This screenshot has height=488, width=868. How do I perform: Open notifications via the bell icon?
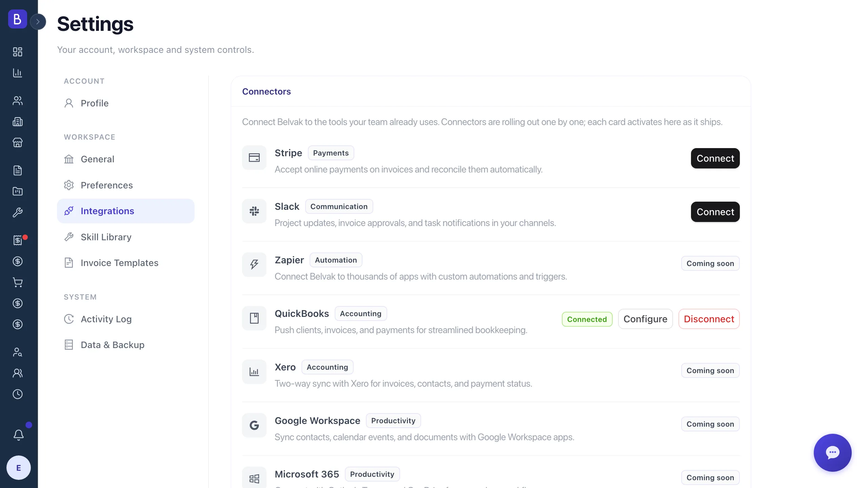click(x=19, y=435)
